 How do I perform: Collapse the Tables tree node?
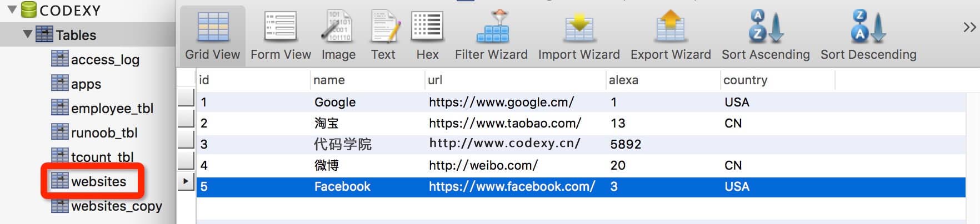pos(27,34)
